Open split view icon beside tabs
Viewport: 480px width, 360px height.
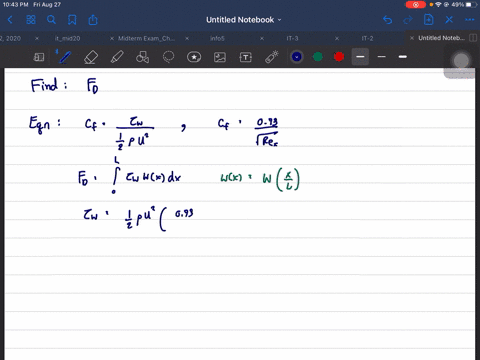(x=473, y=38)
